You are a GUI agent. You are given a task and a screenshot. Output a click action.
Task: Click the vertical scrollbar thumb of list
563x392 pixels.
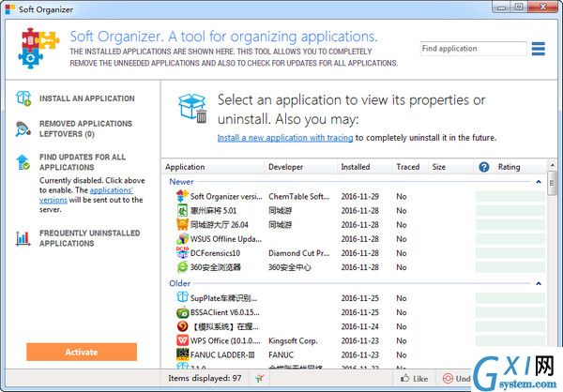coord(553,183)
